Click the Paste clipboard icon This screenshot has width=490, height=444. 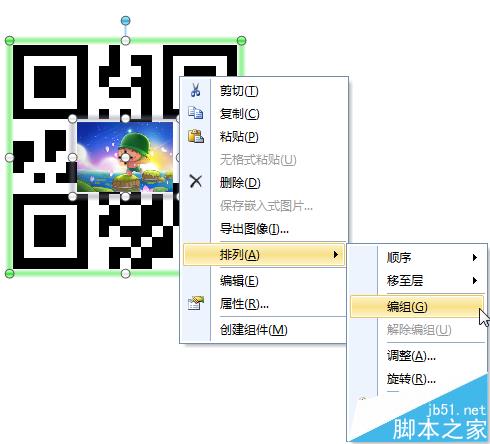tap(196, 136)
